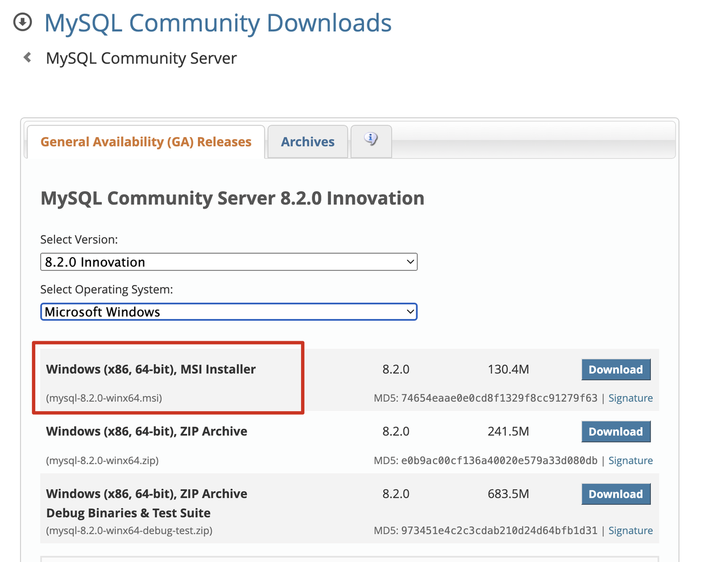
Task: Click the Signature link for the ZIP Archive
Action: pos(631,460)
